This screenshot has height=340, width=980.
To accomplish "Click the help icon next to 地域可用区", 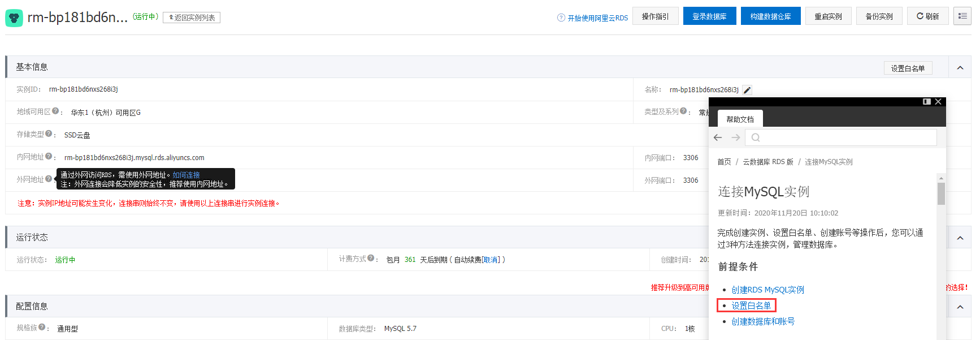I will click(55, 111).
